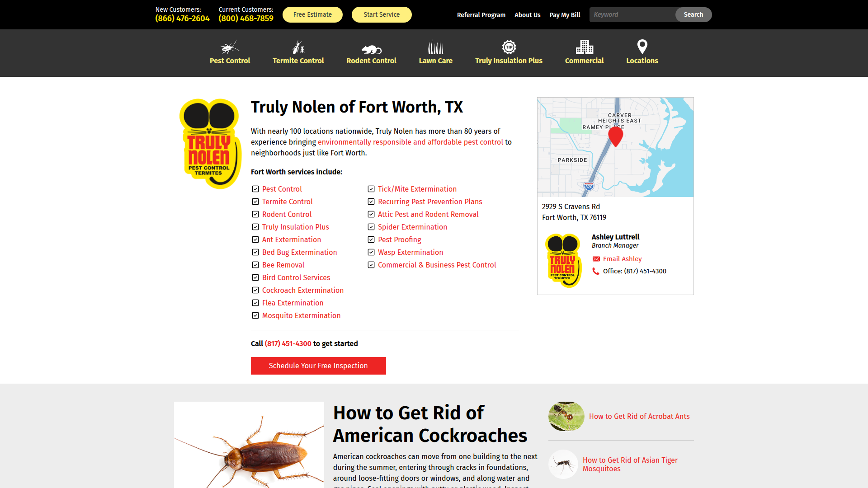The height and width of the screenshot is (488, 868).
Task: Click the phone icon beside the Office number
Action: (596, 271)
